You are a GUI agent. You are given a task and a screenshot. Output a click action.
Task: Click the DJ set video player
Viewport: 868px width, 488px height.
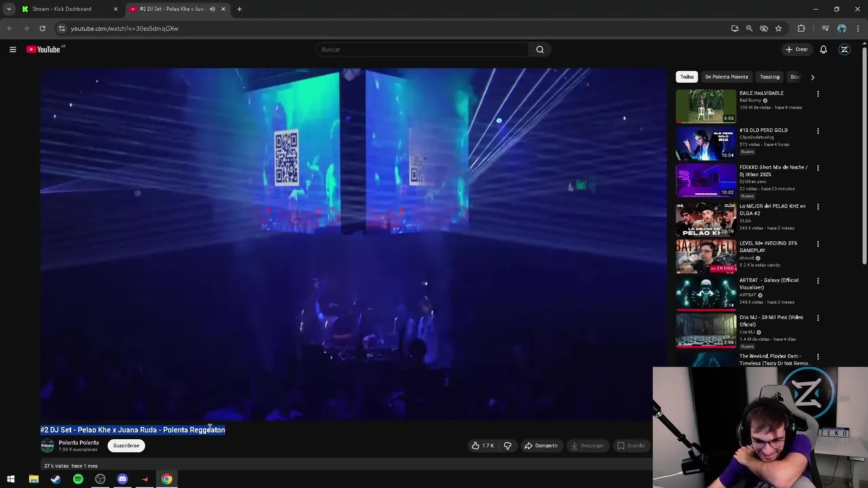pos(353,244)
